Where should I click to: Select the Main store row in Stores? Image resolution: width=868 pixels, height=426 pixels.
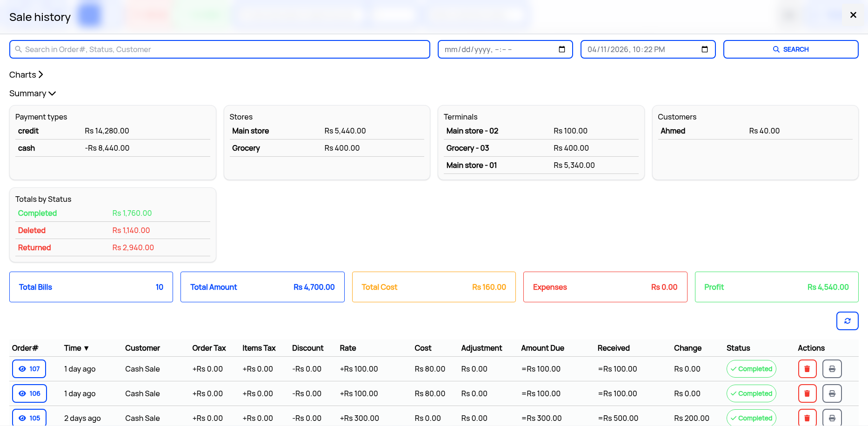pyautogui.click(x=327, y=131)
